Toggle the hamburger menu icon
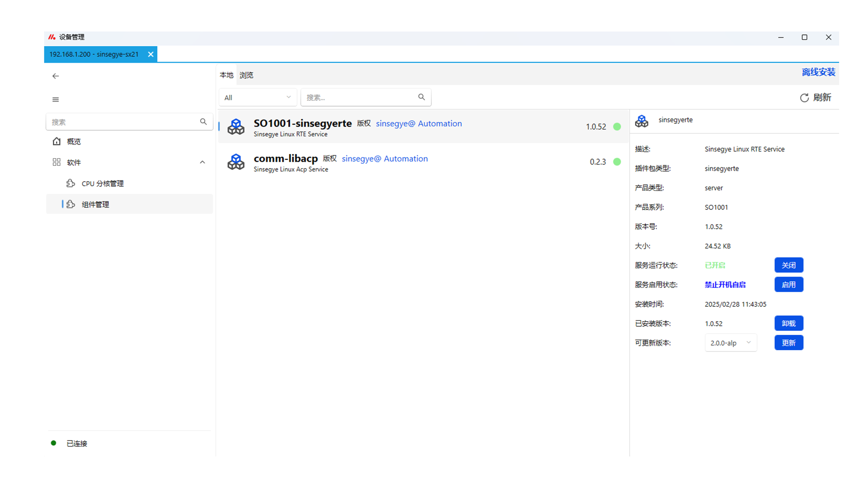This screenshot has height=488, width=868. click(56, 99)
